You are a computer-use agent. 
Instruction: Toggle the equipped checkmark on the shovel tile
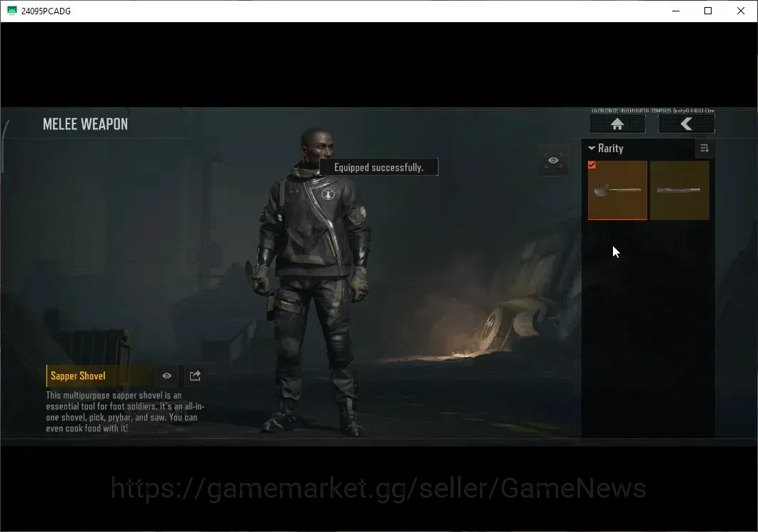pyautogui.click(x=592, y=165)
